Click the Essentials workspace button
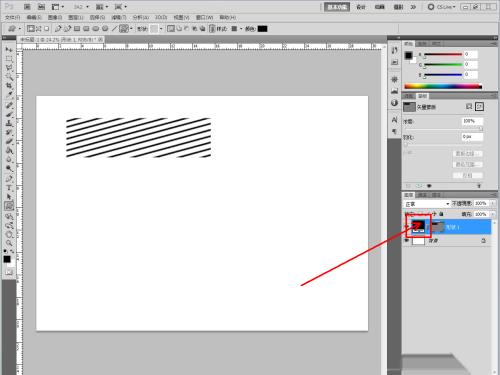500x375 pixels. tap(337, 7)
